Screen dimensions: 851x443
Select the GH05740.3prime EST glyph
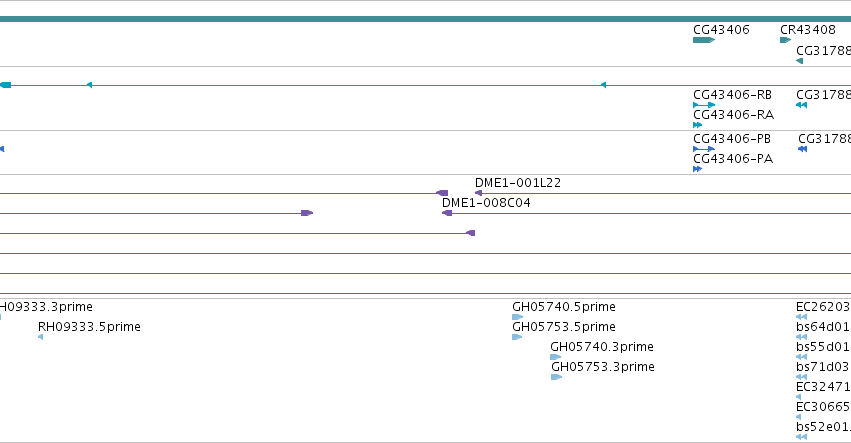click(556, 357)
